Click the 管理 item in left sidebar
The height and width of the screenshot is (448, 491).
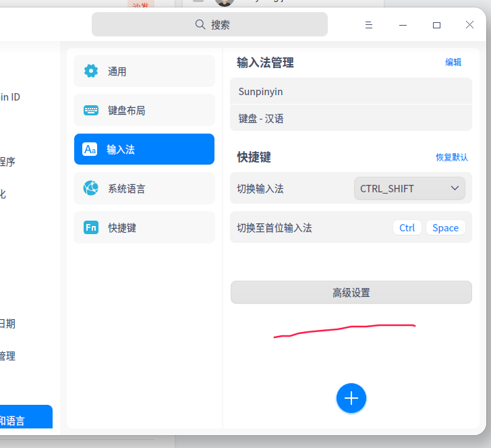pyautogui.click(x=7, y=356)
